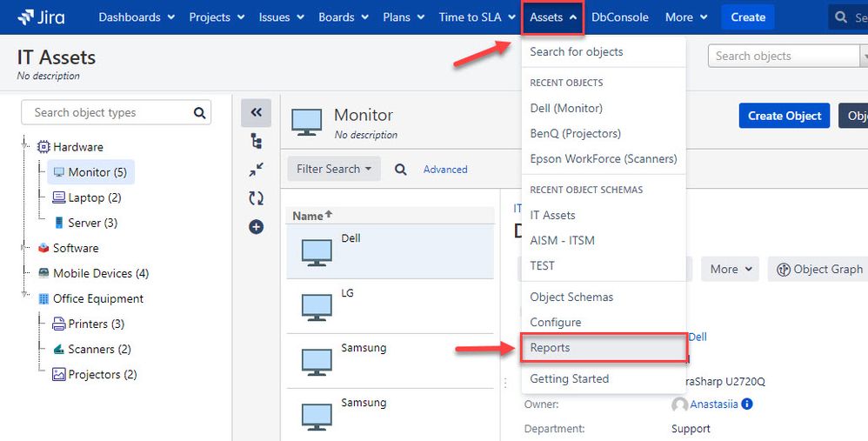Click the Jira logo

tap(41, 17)
